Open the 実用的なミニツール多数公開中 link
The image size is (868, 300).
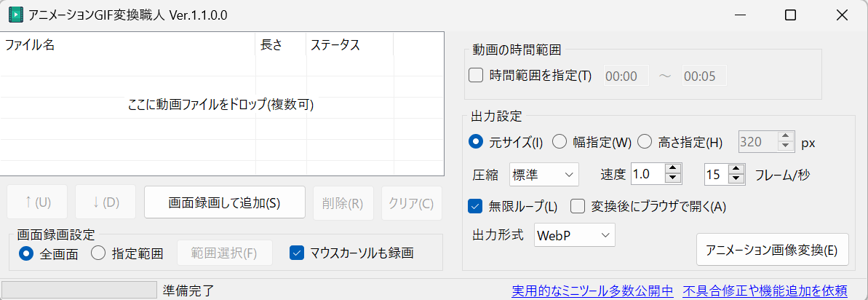(592, 291)
